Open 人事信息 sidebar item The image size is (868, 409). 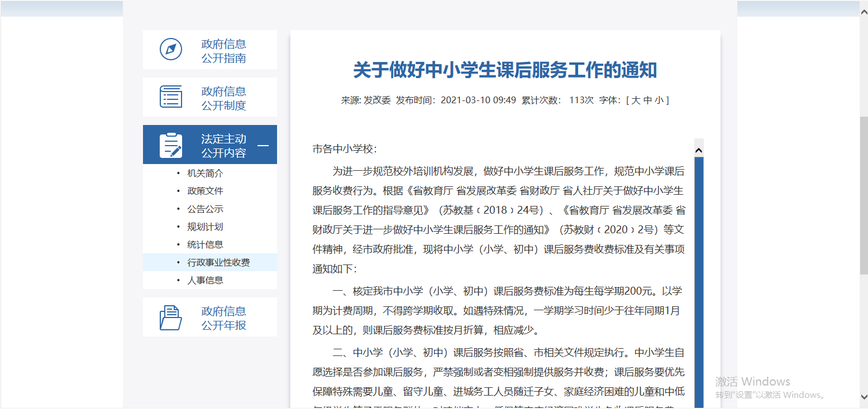205,280
